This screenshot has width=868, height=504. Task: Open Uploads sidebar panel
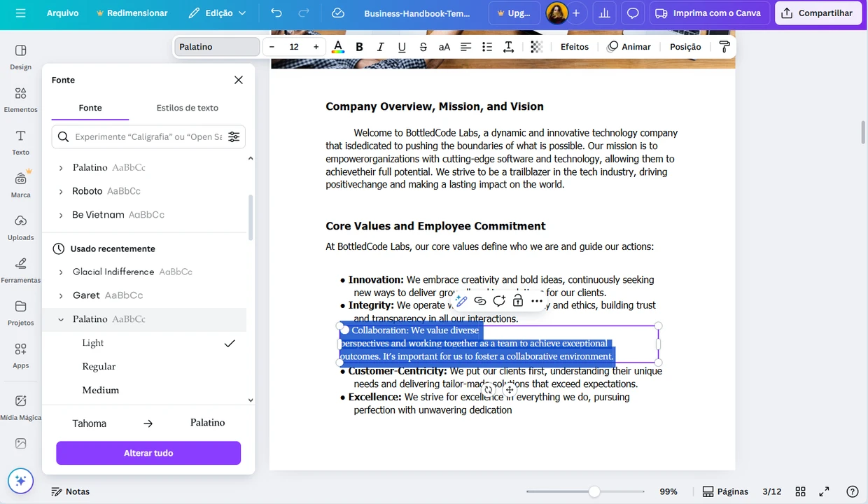click(x=20, y=228)
